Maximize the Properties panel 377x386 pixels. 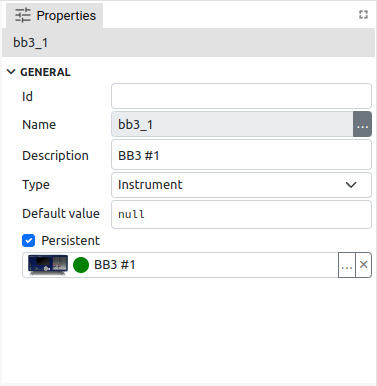tap(363, 14)
